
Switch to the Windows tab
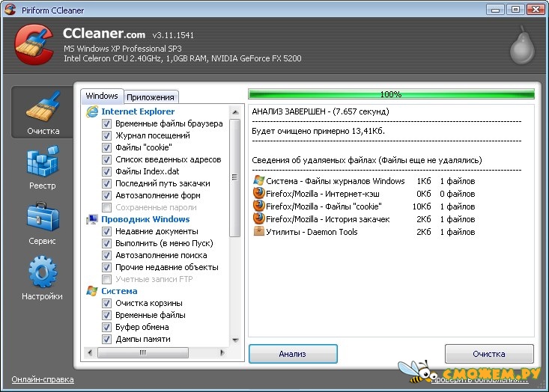[x=102, y=97]
